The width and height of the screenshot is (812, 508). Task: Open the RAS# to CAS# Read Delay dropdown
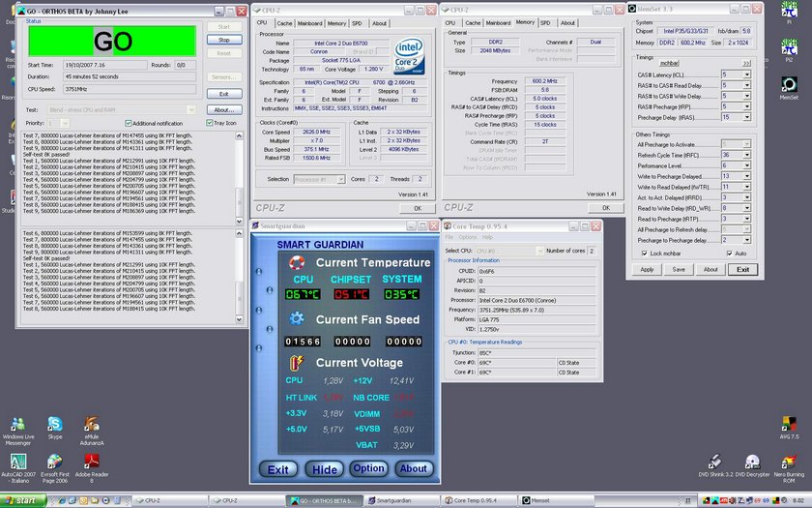(746, 85)
